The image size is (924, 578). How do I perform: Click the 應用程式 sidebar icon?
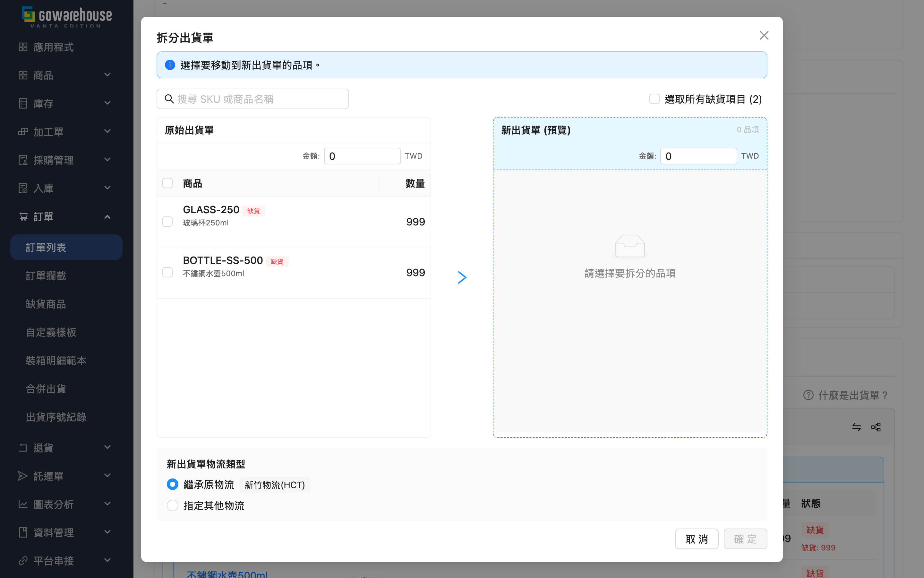(23, 47)
